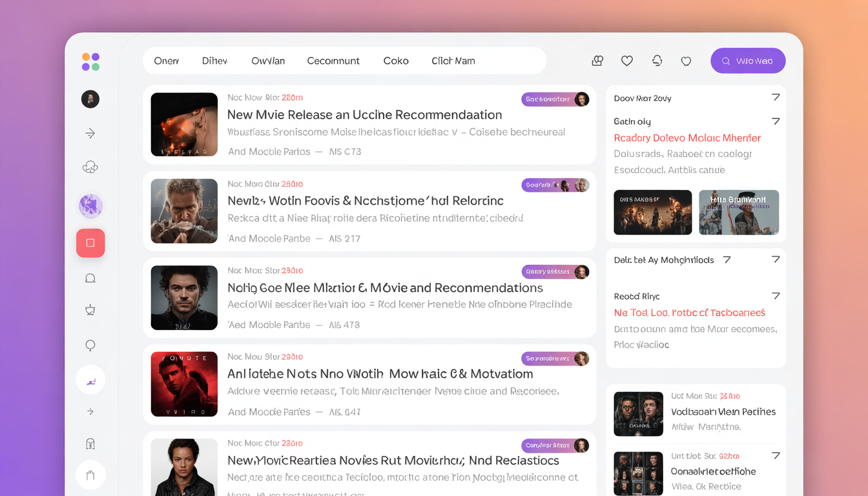868x496 pixels.
Task: Open the home icon at sidebar bottom
Action: 90,475
